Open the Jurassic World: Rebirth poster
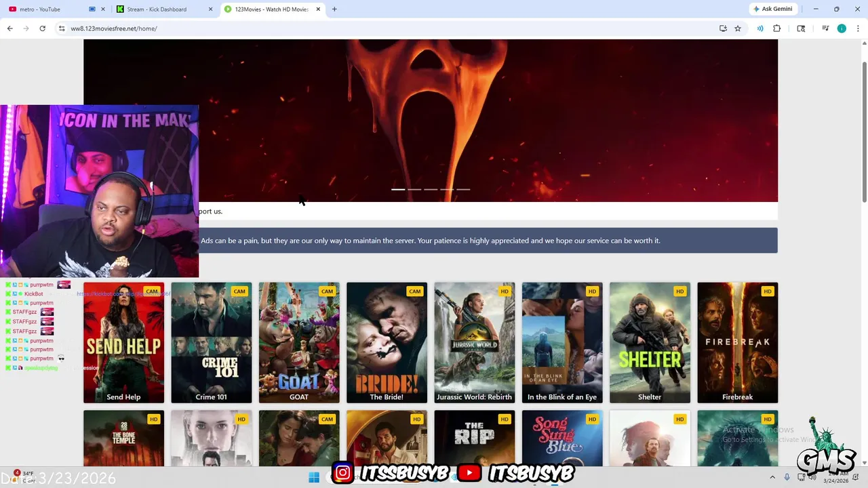The image size is (868, 488). tap(474, 343)
